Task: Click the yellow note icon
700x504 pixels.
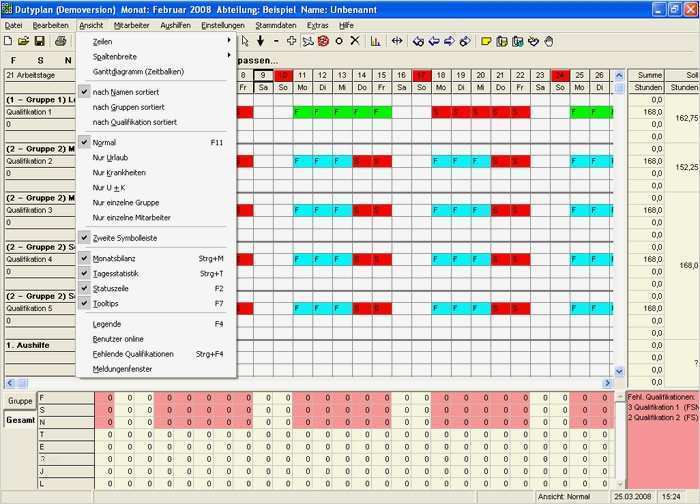Action: coord(486,42)
